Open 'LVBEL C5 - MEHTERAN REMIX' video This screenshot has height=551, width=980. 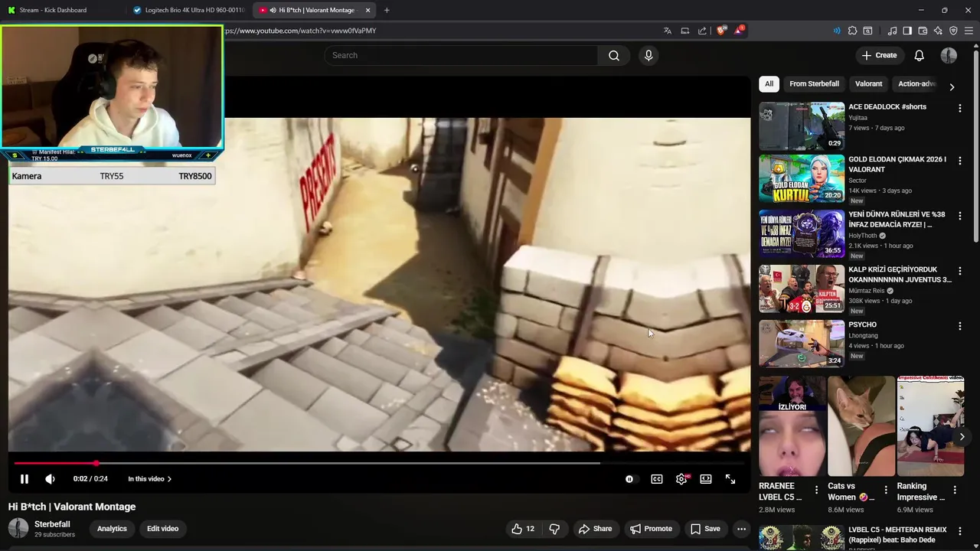897,534
